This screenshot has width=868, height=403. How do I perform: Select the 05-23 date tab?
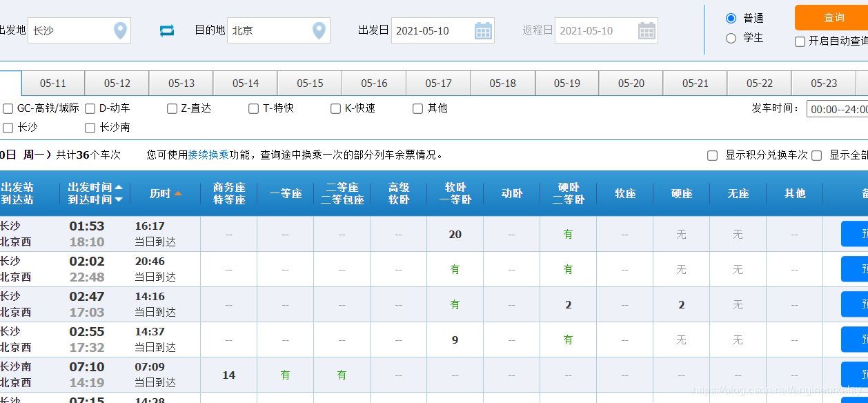(824, 83)
